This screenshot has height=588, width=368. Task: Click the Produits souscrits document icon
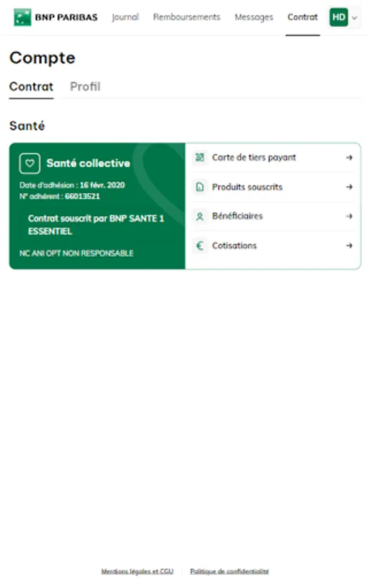(x=200, y=187)
